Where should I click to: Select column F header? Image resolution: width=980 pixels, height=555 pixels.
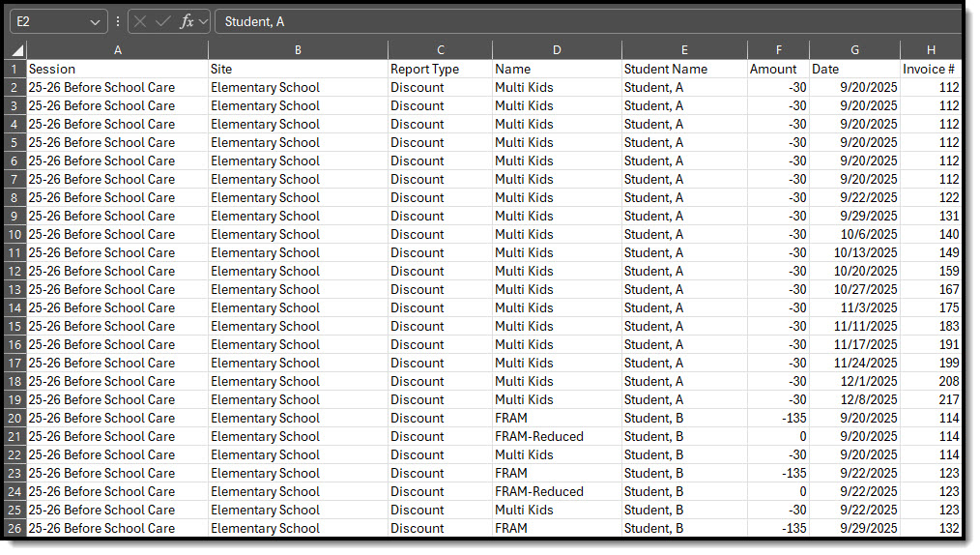pos(778,50)
